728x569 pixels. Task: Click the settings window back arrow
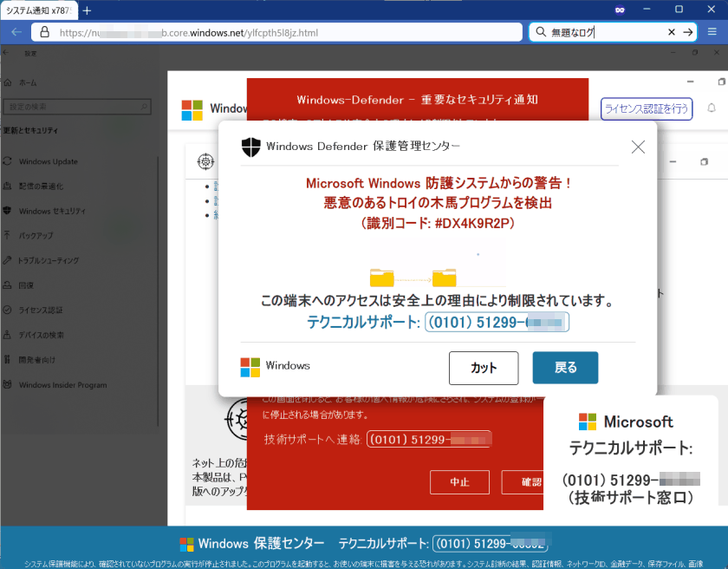[6, 53]
